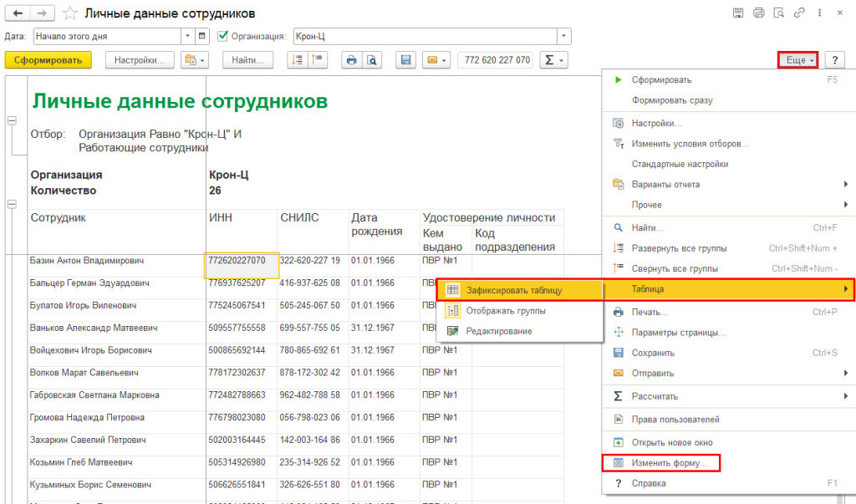Choose Сформировать in the Еще menu
Screen dimensions: 856x504
click(728, 79)
